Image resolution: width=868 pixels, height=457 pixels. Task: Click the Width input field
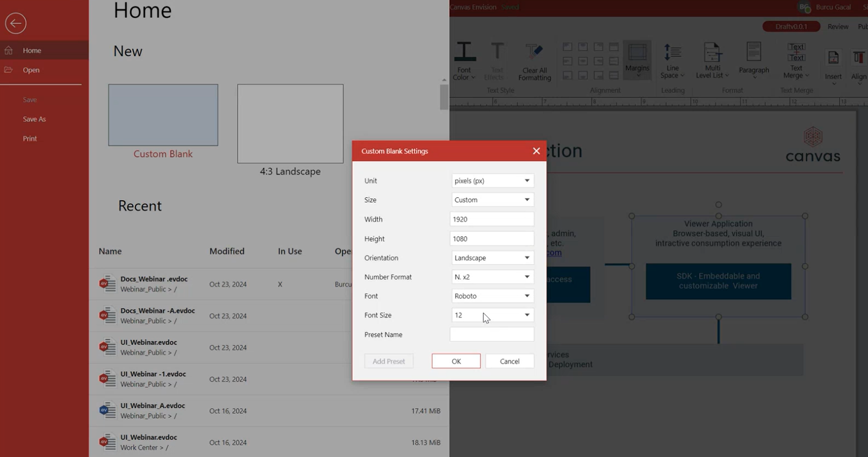(491, 219)
